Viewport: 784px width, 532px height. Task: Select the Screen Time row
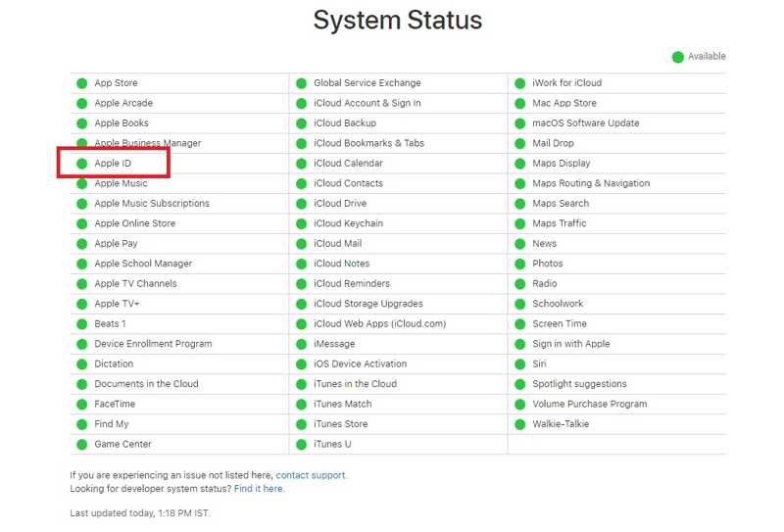coord(617,324)
